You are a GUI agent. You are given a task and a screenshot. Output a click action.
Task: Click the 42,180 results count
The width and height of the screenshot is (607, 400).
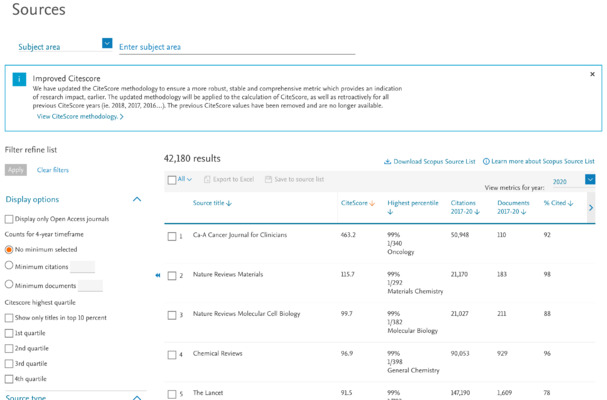point(192,159)
